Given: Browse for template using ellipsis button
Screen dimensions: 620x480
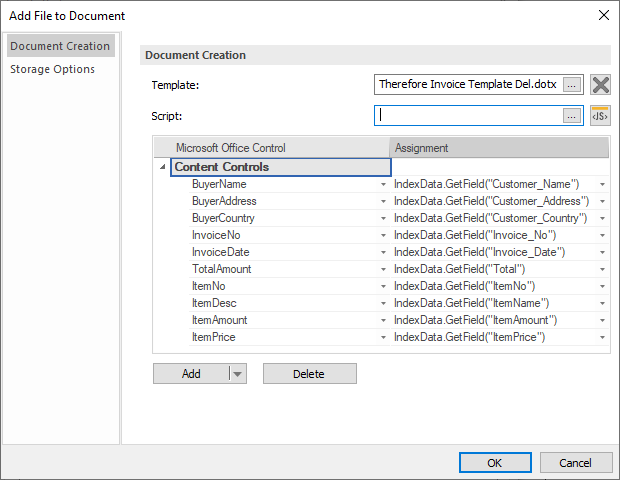Looking at the screenshot, I should [571, 85].
